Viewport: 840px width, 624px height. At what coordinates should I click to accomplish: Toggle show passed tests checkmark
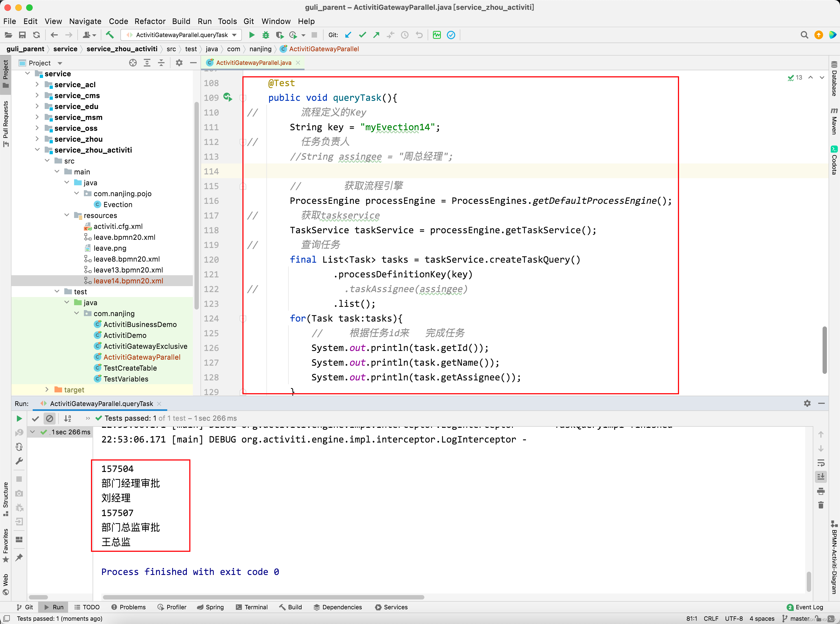point(35,418)
